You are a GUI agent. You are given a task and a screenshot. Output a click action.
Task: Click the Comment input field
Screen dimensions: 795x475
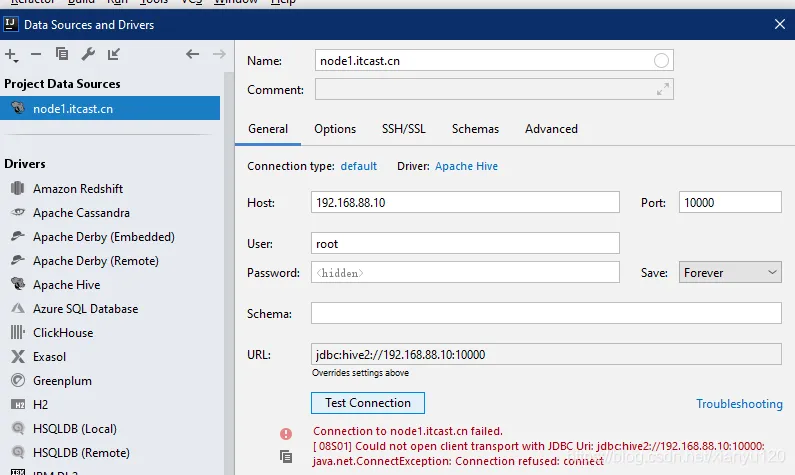[494, 89]
